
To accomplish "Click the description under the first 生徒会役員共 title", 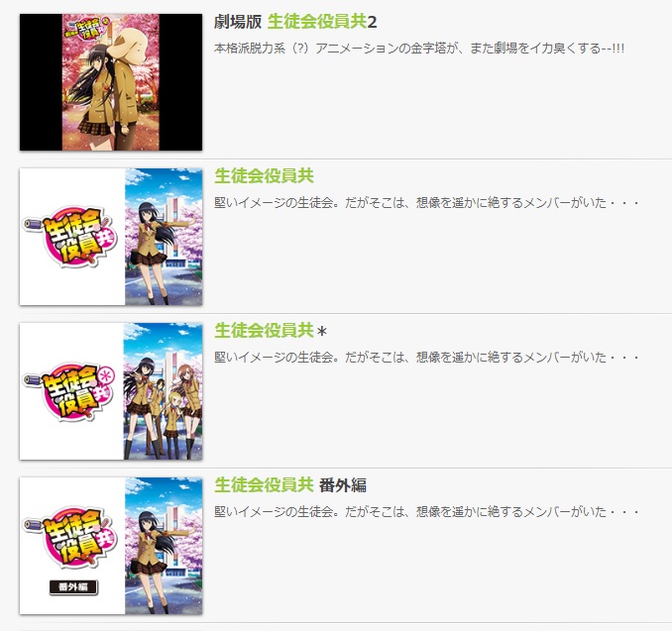I will pyautogui.click(x=426, y=203).
